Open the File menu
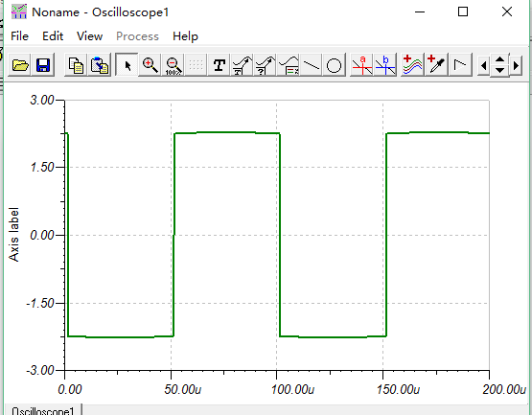This screenshot has width=532, height=415. (x=20, y=36)
